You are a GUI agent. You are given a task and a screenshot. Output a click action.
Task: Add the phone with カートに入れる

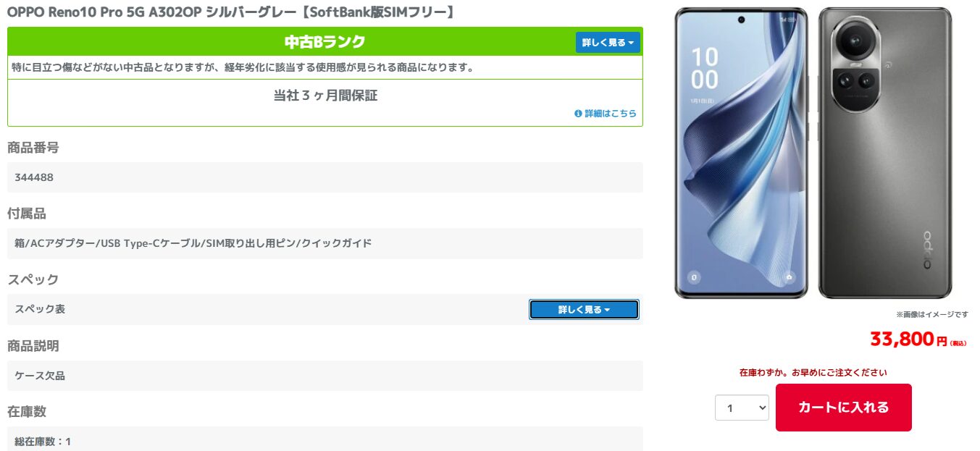pyautogui.click(x=843, y=408)
